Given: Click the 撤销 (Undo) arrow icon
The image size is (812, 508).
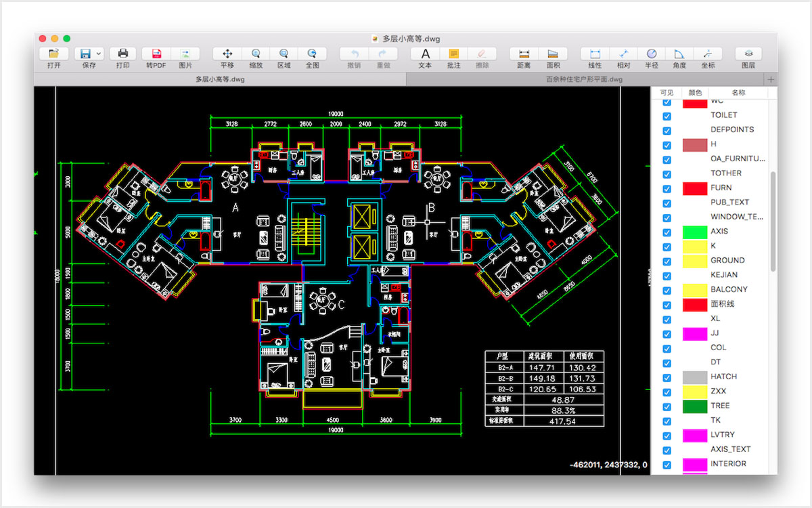Looking at the screenshot, I should coord(354,54).
